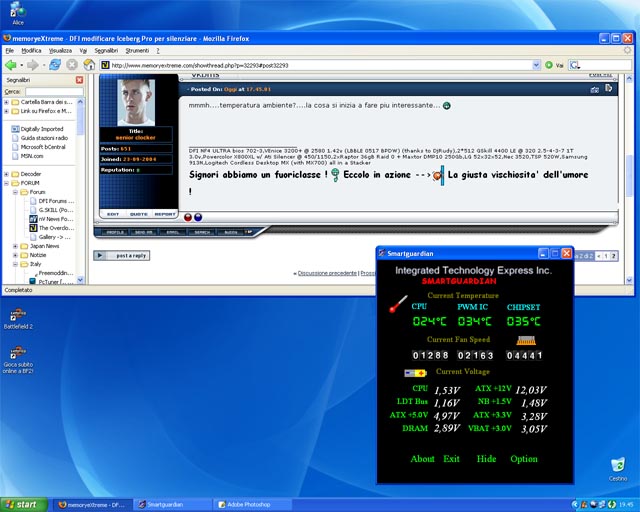The width and height of the screenshot is (640, 512).
Task: Click the Firefox throbber activity icon
Action: tap(627, 50)
